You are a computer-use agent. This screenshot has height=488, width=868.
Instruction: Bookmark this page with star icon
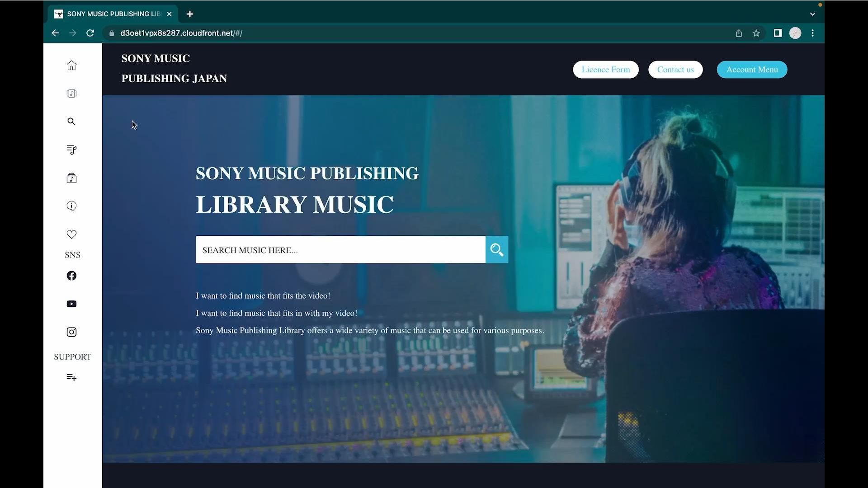coord(756,33)
